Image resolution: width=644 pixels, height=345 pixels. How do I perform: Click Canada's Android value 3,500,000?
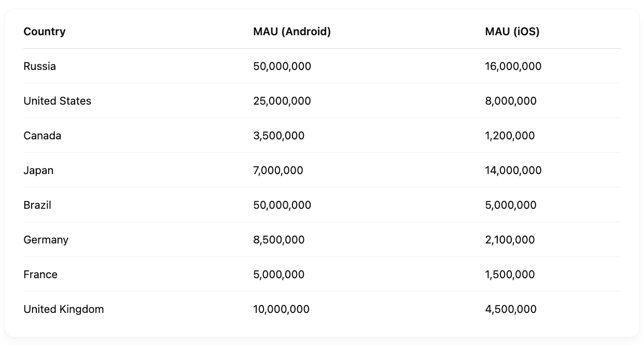point(279,136)
